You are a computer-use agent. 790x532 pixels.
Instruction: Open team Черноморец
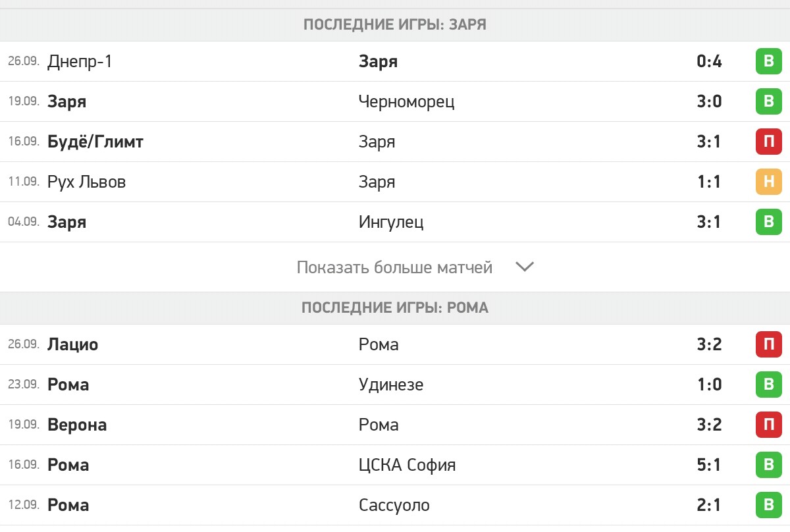tap(406, 102)
